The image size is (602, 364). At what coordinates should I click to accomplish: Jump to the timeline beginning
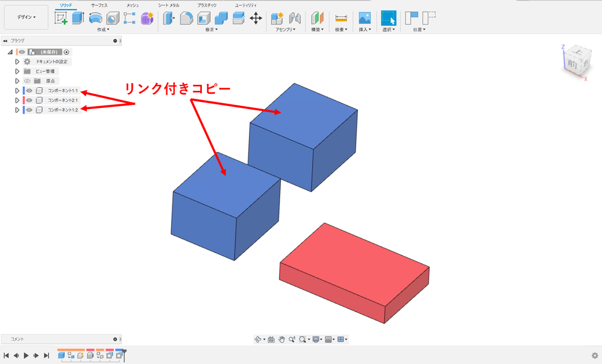pos(6,356)
